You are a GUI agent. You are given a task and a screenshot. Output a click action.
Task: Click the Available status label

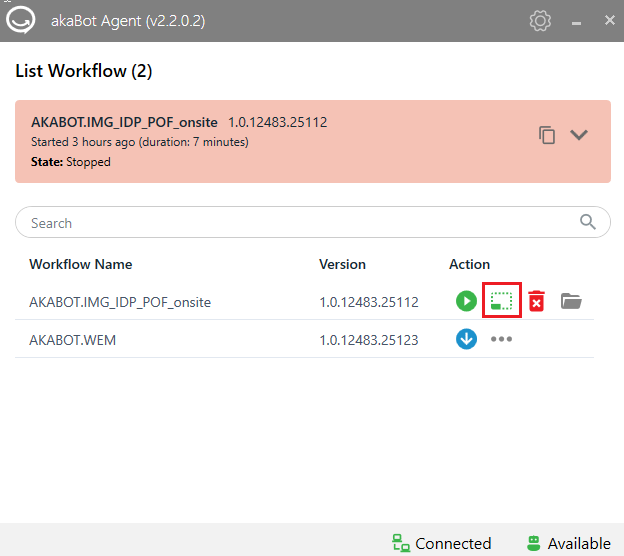(579, 543)
